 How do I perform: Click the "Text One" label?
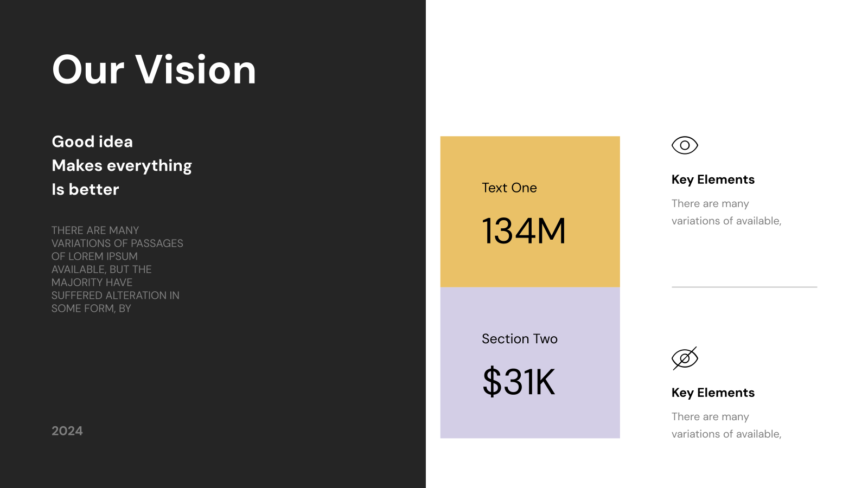point(509,188)
